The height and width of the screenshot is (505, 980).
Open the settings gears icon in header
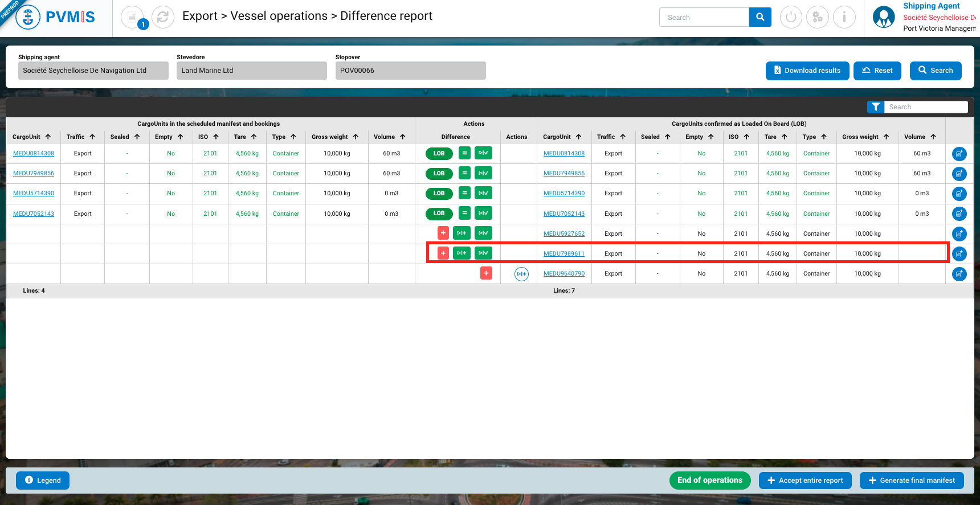pyautogui.click(x=818, y=17)
